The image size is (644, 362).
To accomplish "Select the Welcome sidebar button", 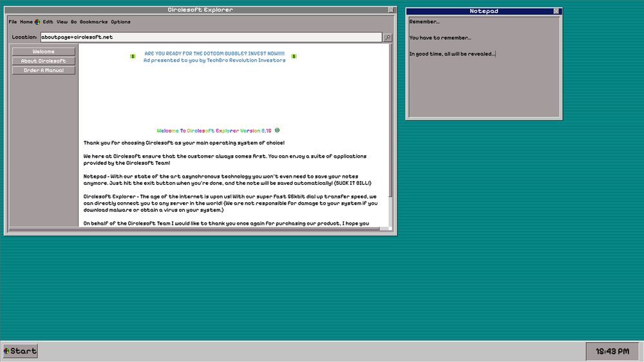I will (44, 52).
